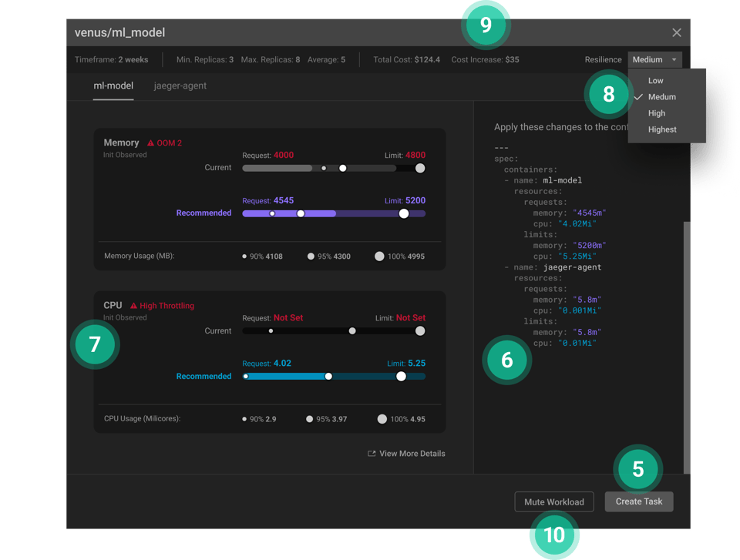Click Min. Replicas: 3 text
Screen dimensions: 740x560
[x=205, y=59]
